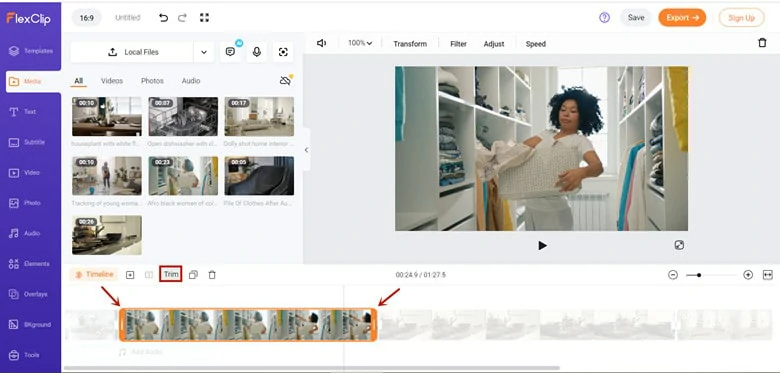Start voice recording with microphone icon
This screenshot has width=780, height=373.
[x=257, y=52]
